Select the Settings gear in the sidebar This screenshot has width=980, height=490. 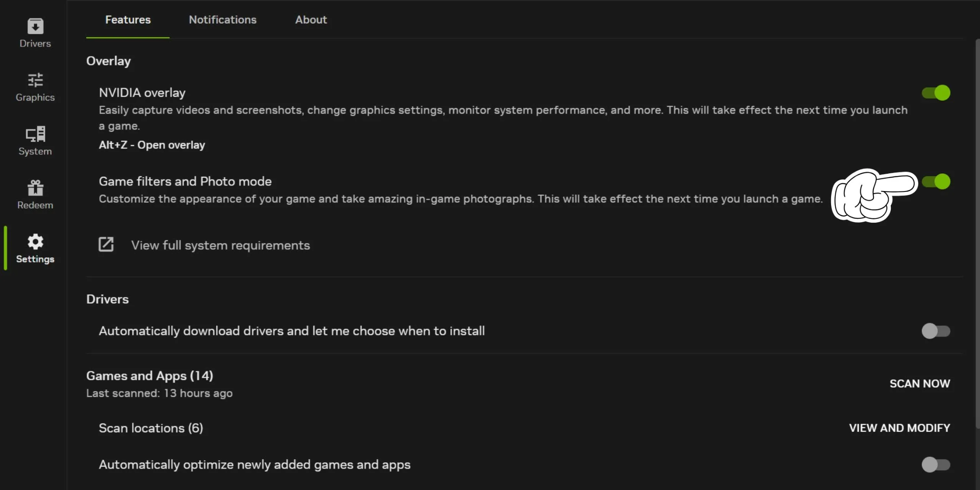35,242
